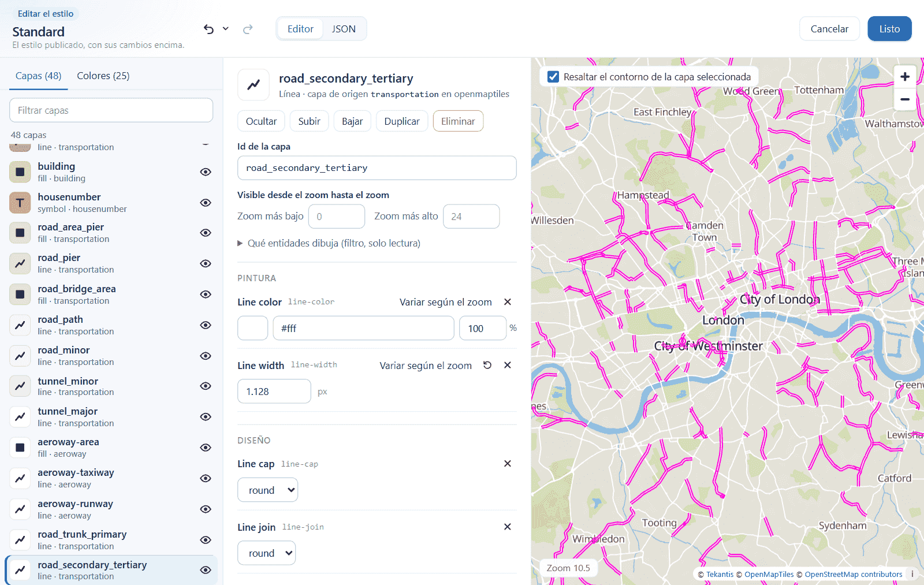924x585 pixels.
Task: Switch to the Colores (25) tab
Action: coord(103,76)
